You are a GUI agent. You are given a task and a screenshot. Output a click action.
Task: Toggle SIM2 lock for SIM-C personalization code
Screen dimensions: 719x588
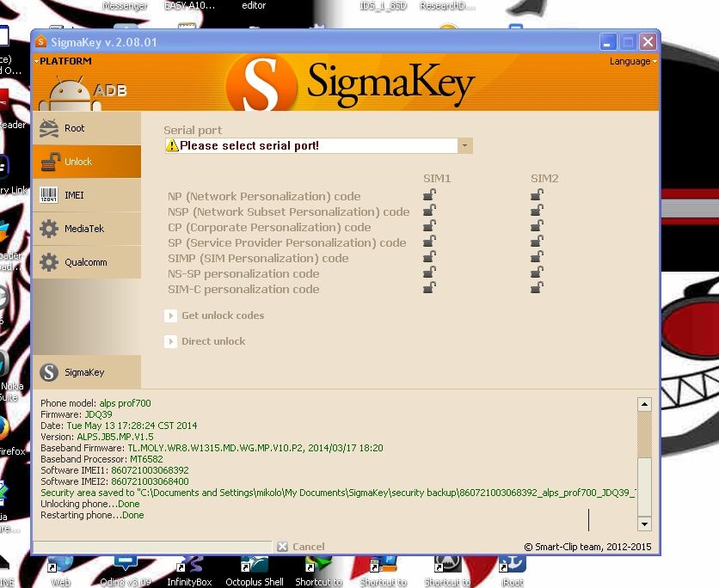(537, 288)
